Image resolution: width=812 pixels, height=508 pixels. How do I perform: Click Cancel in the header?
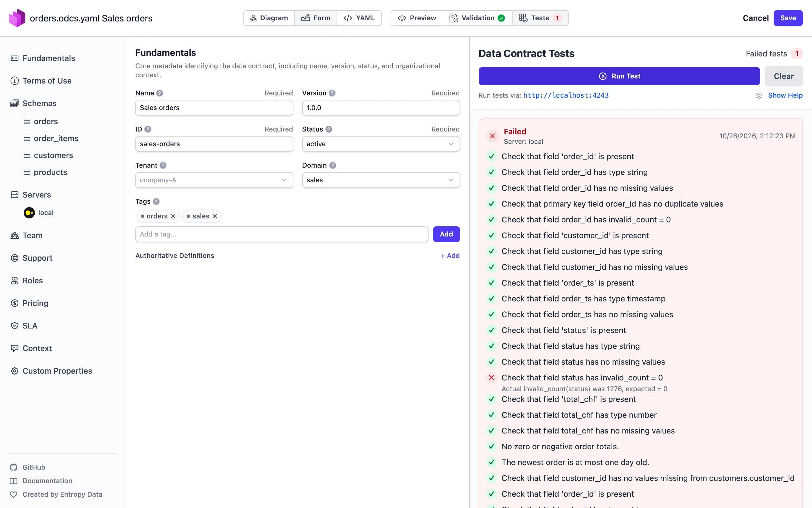pyautogui.click(x=755, y=18)
